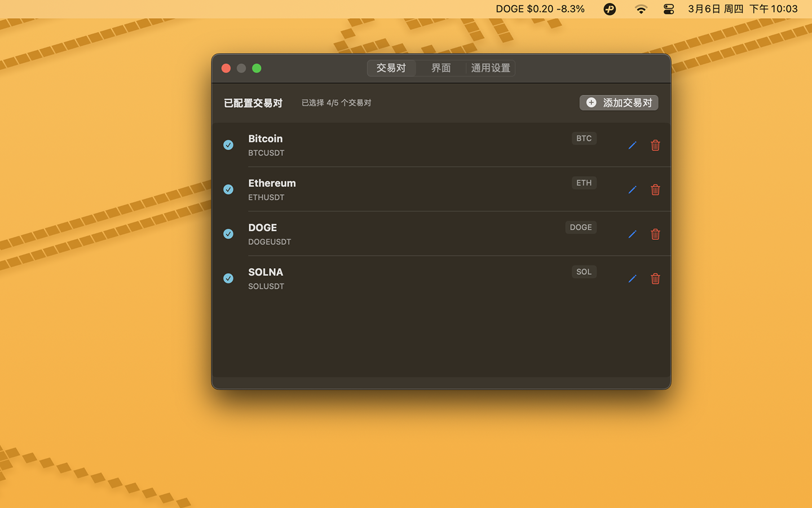Close the settings window with the red button
Image resolution: width=812 pixels, height=508 pixels.
tap(226, 68)
